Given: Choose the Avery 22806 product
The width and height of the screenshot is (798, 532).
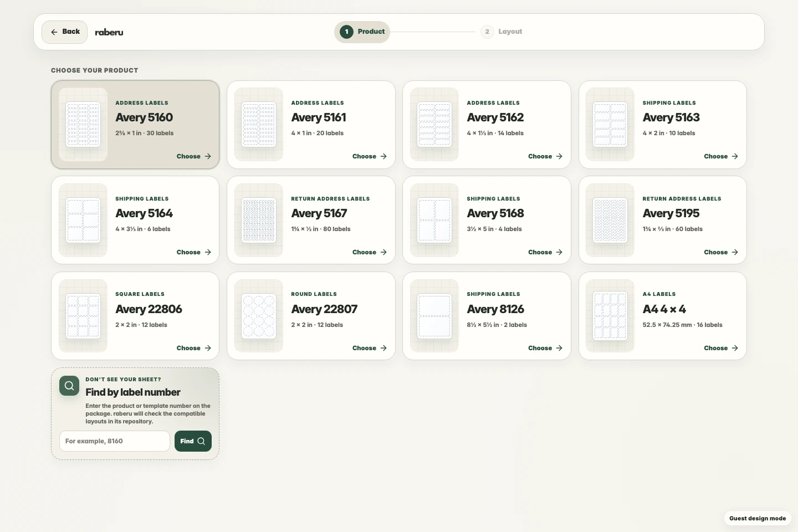Looking at the screenshot, I should point(194,348).
